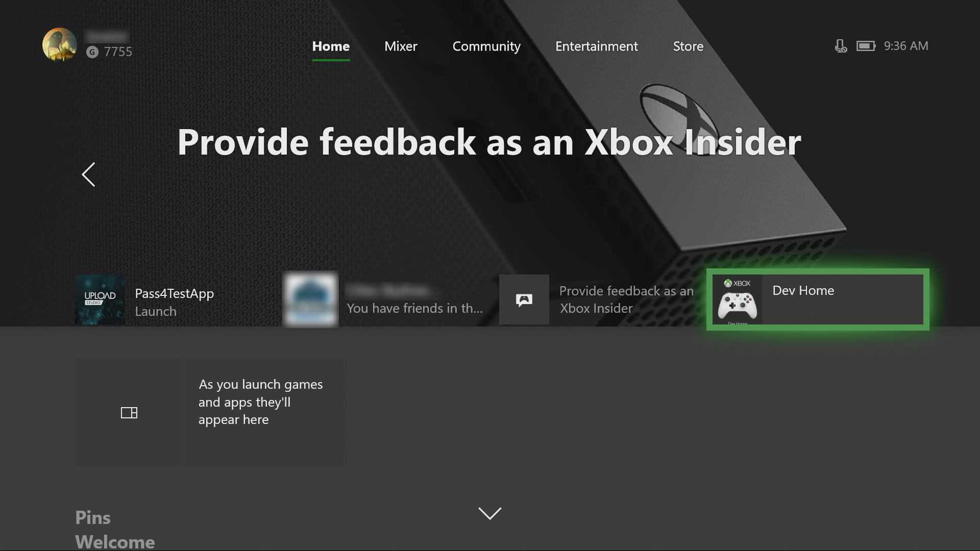Screen dimensions: 980x551
Task: Open the Store tab
Action: pos(688,45)
